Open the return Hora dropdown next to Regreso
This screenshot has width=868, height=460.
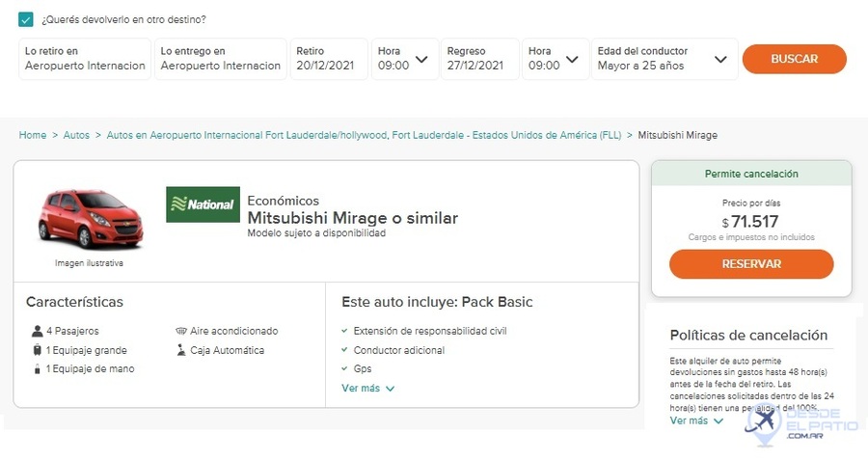pos(556,59)
